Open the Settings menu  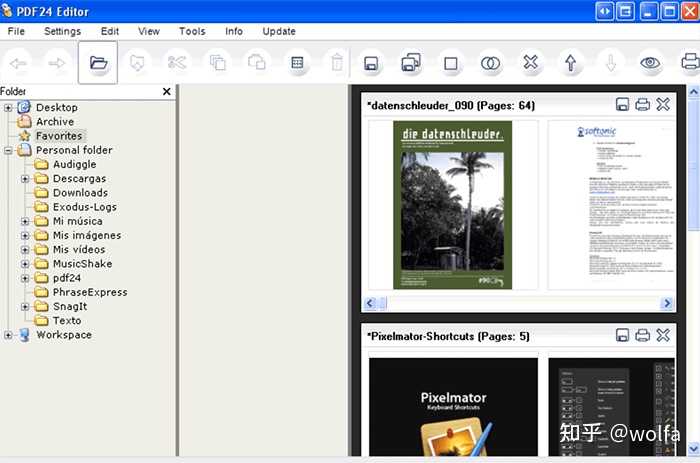pos(62,31)
